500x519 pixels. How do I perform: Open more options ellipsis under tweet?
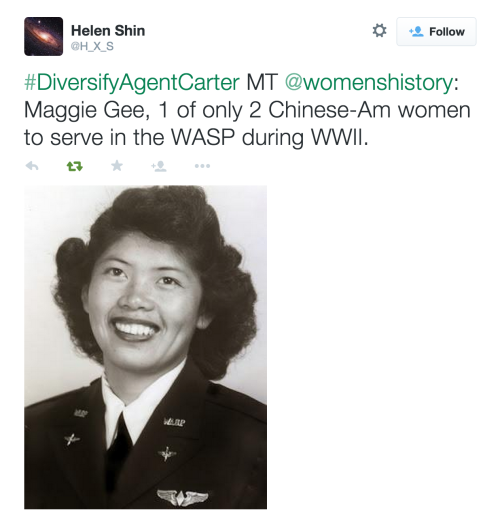202,166
